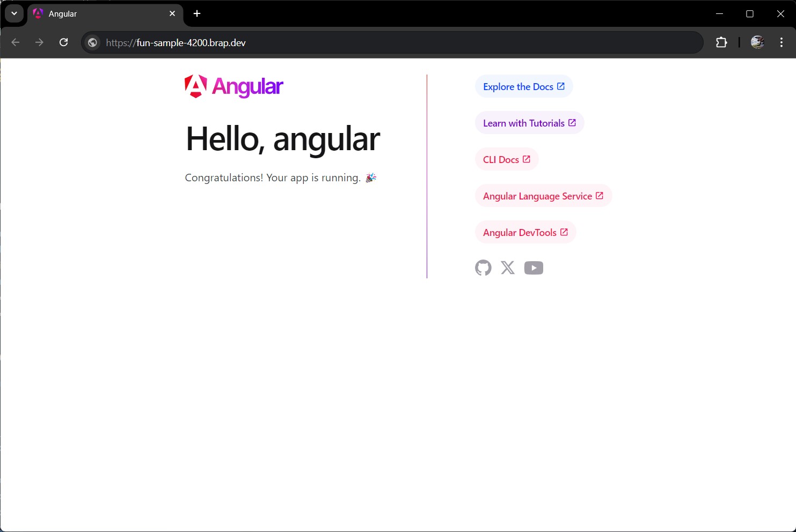Open Explore the Docs link
Viewport: 796px width, 532px height.
pos(523,86)
